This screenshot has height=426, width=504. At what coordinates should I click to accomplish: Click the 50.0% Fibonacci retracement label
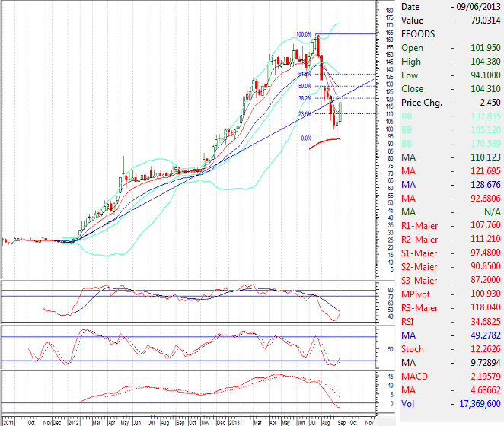point(305,86)
